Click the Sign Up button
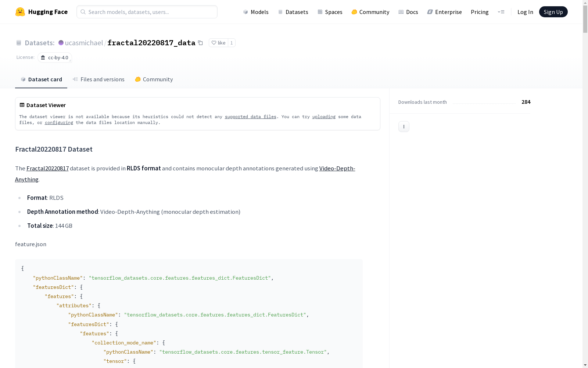 tap(553, 12)
